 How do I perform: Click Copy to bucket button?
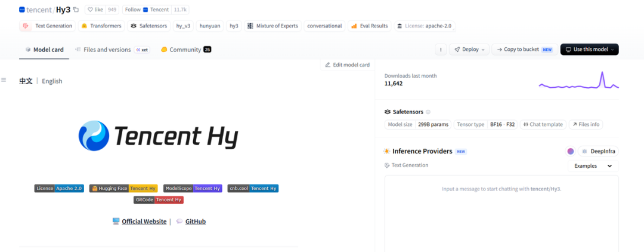[525, 50]
